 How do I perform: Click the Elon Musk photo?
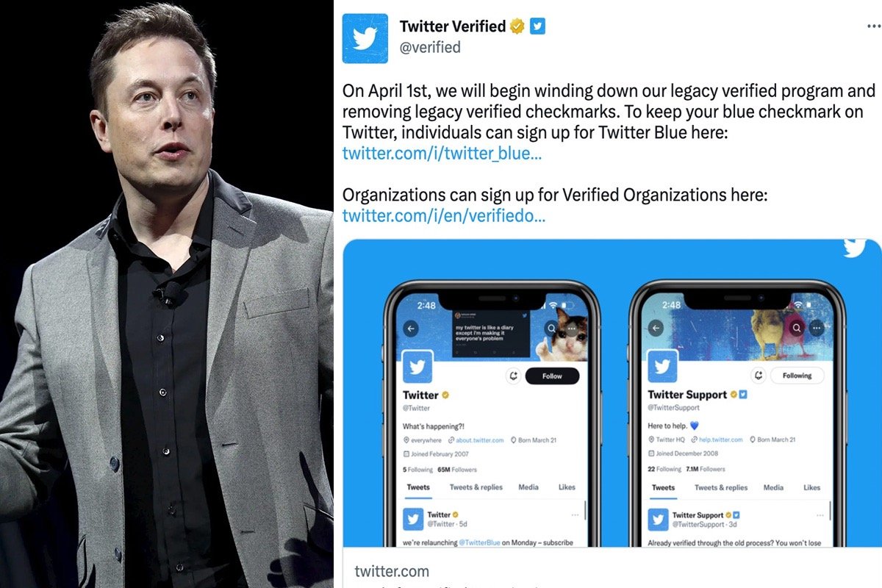167,294
